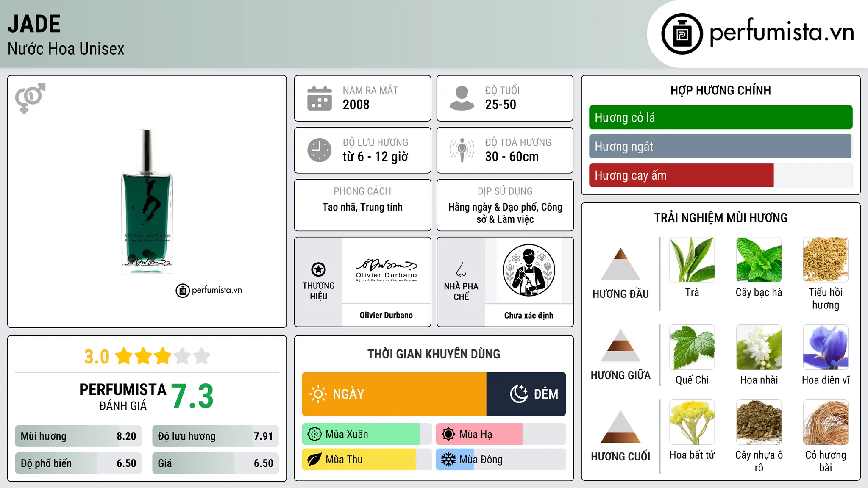Screen dimensions: 868x488
Task: Click the five-star rating row
Action: tap(163, 356)
